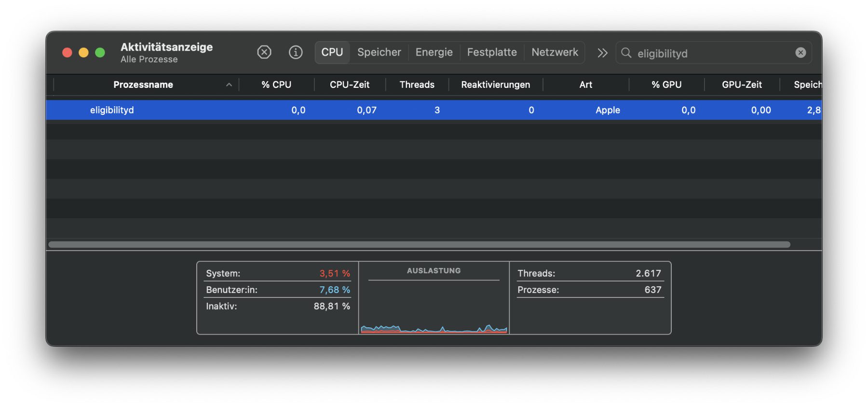The image size is (868, 407).
Task: Click the Reaktivierungen column header
Action: [x=495, y=85]
